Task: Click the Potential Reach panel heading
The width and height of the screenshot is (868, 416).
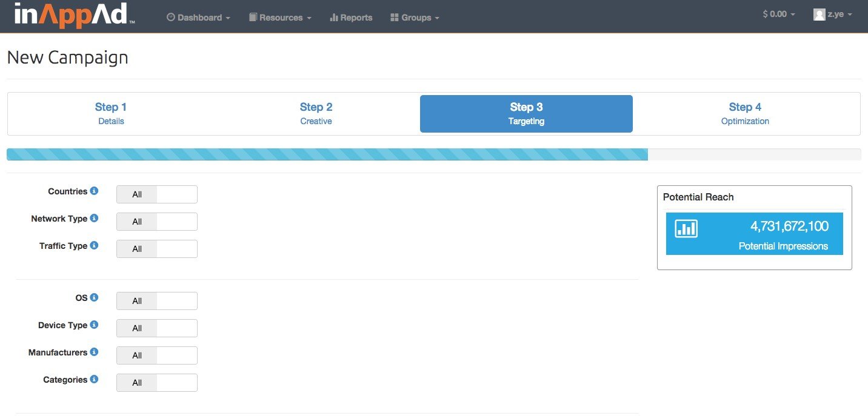Action: (x=698, y=197)
